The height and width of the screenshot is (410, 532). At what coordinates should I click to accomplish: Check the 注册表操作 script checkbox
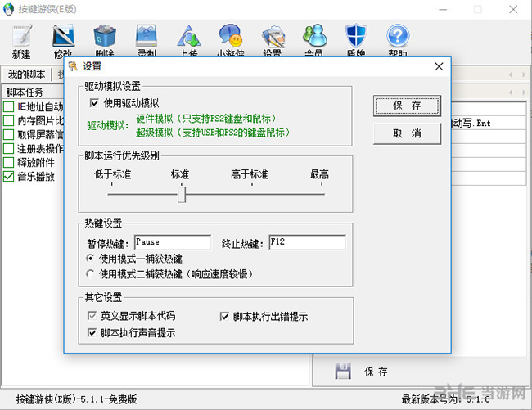coord(8,148)
